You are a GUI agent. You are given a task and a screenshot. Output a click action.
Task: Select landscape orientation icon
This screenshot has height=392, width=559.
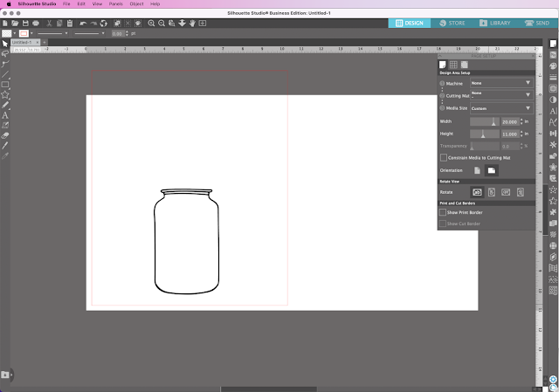(x=492, y=169)
